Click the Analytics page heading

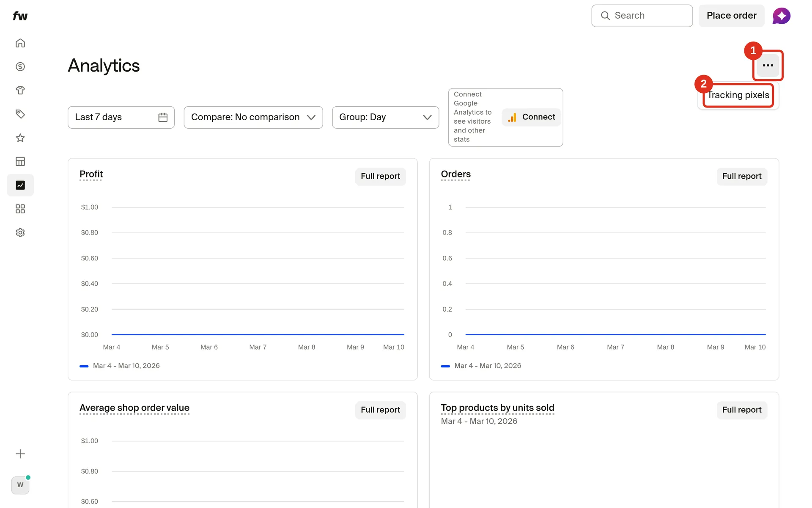(104, 66)
